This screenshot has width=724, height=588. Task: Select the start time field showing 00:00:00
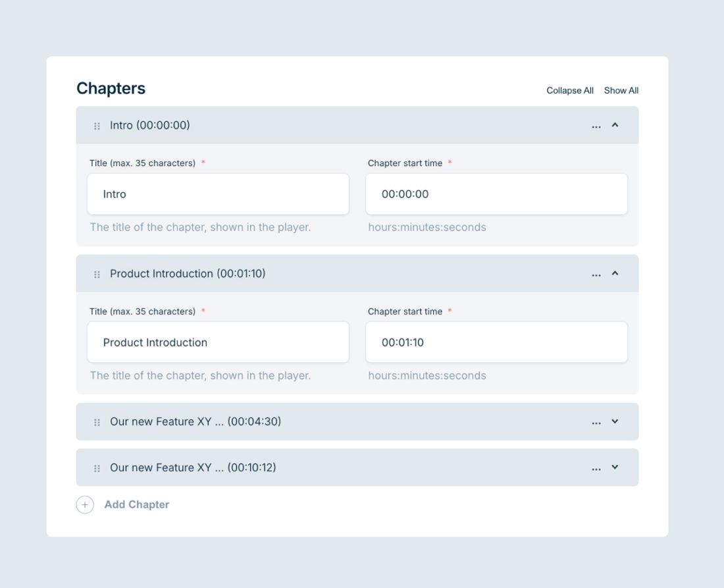(x=497, y=194)
